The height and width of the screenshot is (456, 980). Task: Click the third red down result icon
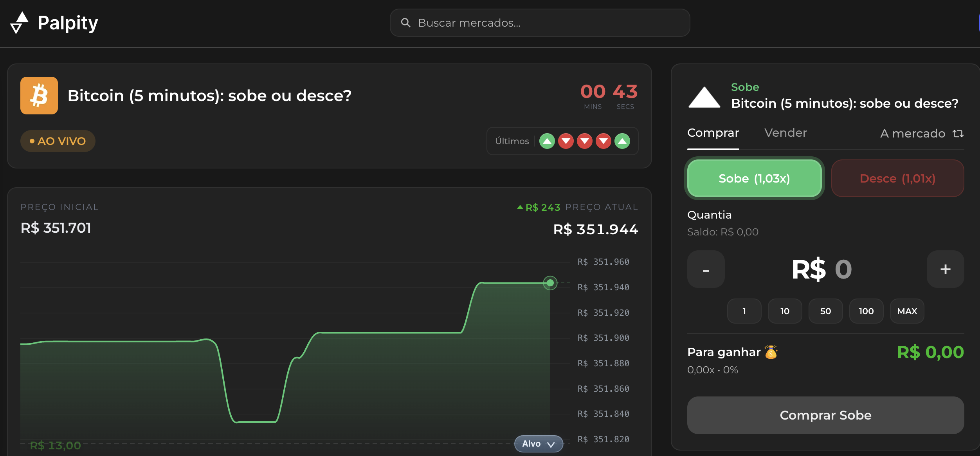pyautogui.click(x=603, y=141)
